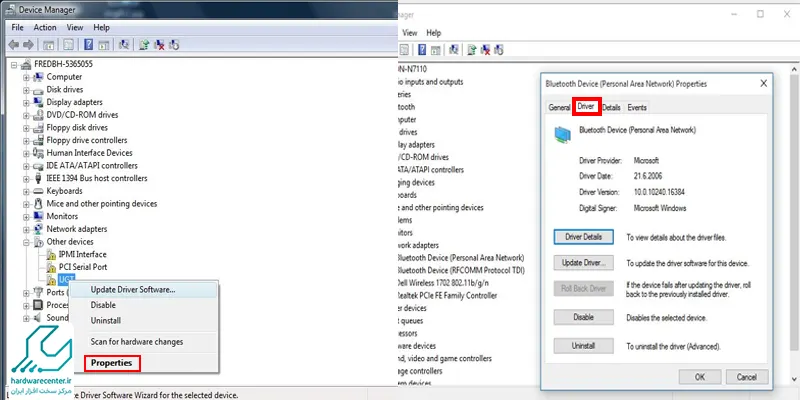800x400 pixels.
Task: Click the Uninstall button in Properties dialog
Action: [583, 345]
